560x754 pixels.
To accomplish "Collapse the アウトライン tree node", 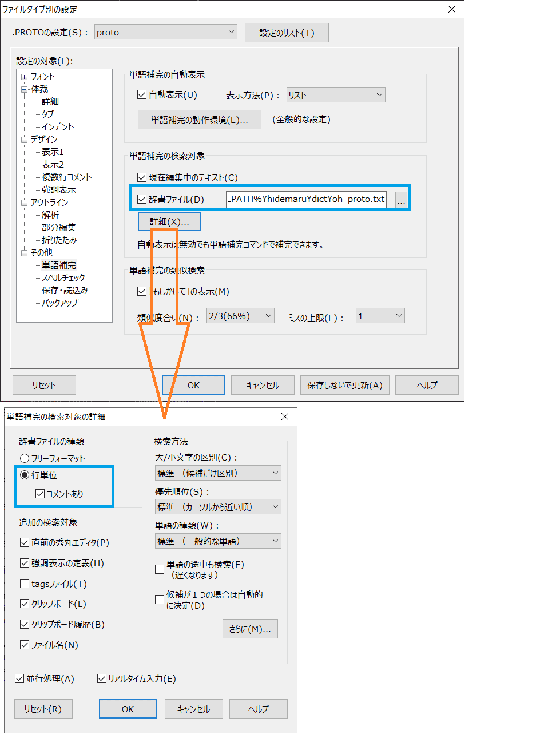I will (x=25, y=203).
